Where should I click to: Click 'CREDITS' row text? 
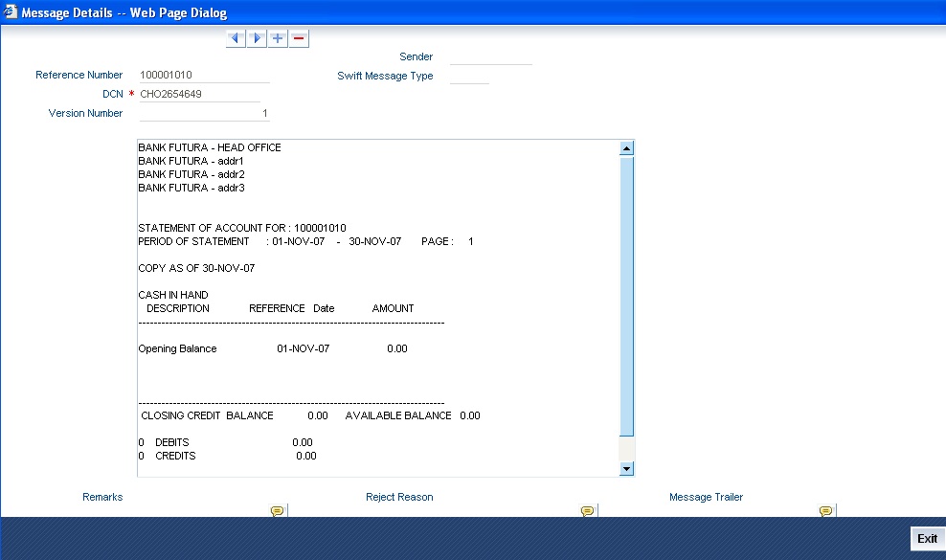[x=175, y=456]
